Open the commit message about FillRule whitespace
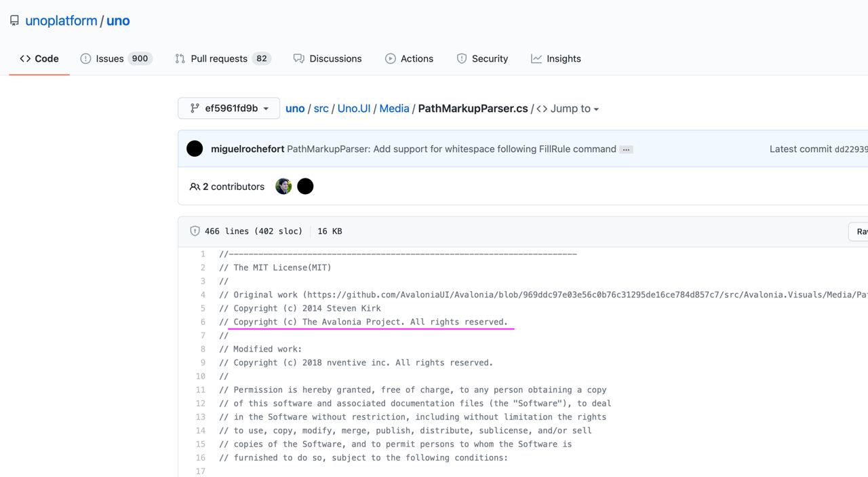868x477 pixels. [x=452, y=149]
